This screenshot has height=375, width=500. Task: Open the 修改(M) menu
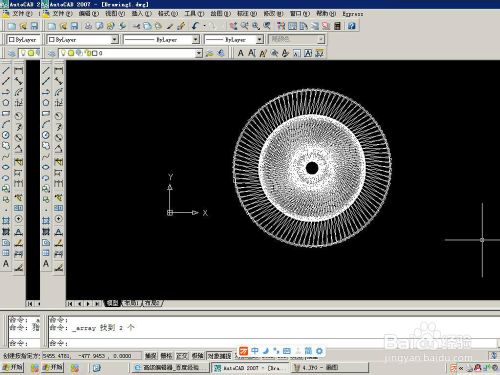273,14
